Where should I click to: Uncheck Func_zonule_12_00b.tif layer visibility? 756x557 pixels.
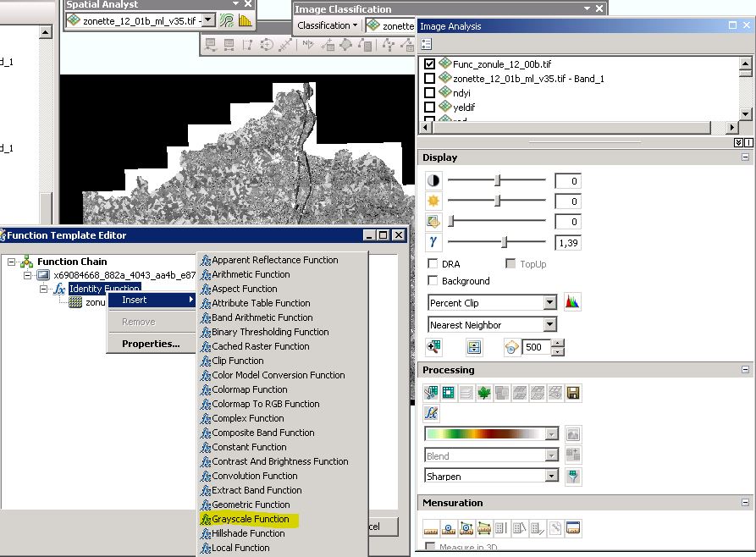point(431,62)
